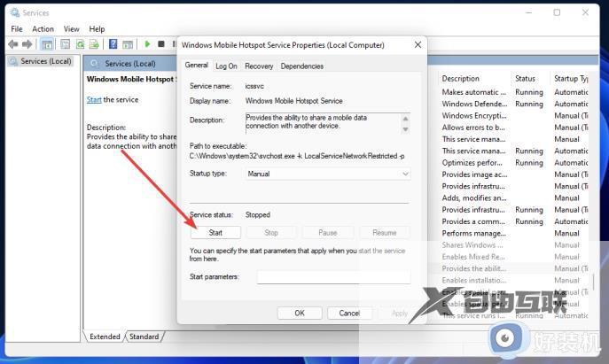This screenshot has width=609, height=364.
Task: Open the Startup type dropdown
Action: click(x=328, y=174)
